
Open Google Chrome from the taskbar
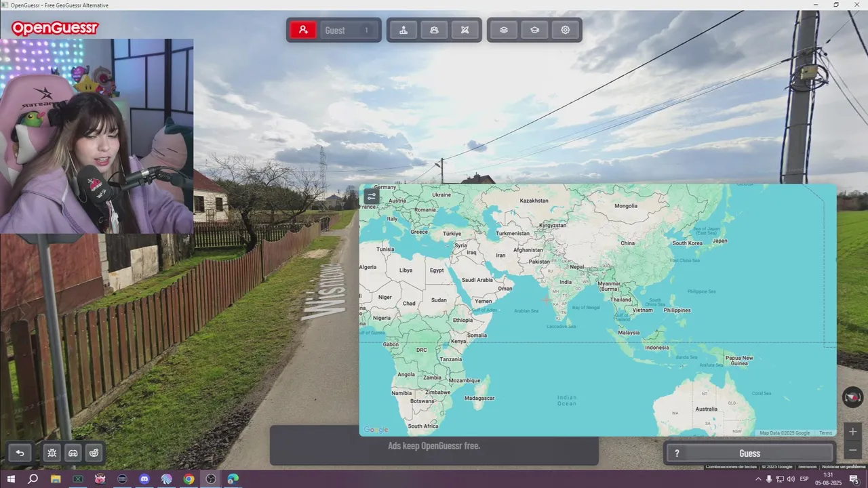point(189,479)
